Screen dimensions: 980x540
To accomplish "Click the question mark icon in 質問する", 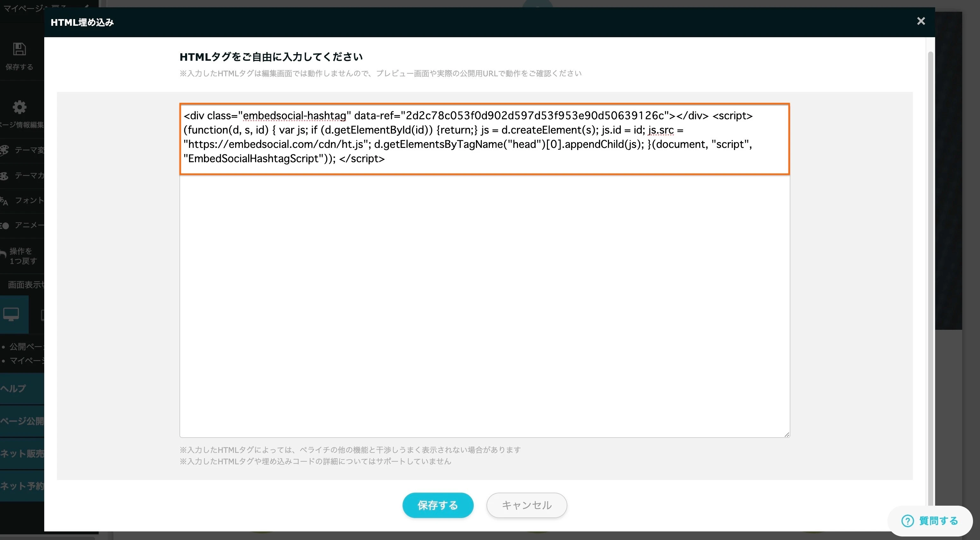I will [x=907, y=521].
